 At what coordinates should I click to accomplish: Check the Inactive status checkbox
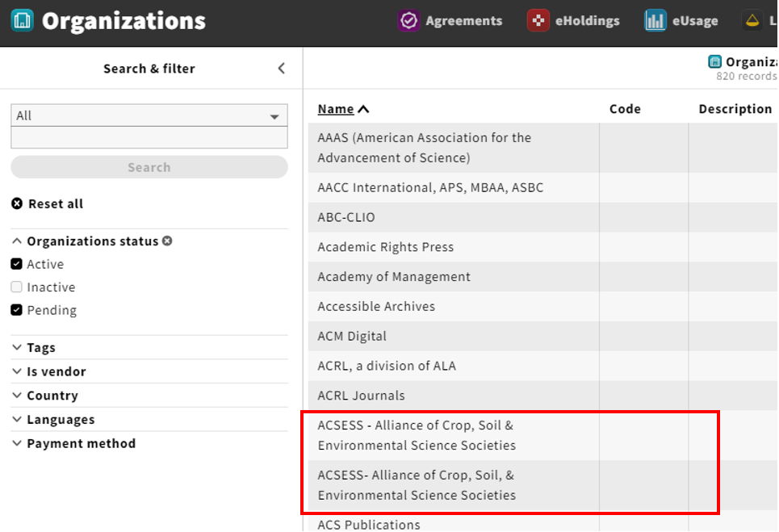[16, 287]
